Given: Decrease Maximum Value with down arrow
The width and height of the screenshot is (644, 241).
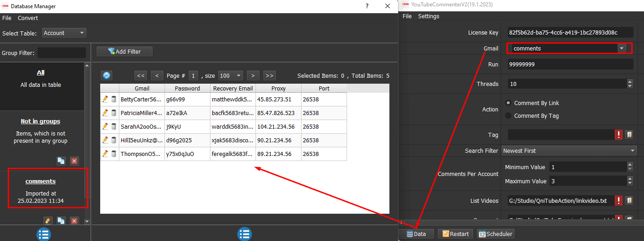Looking at the screenshot, I should [630, 183].
